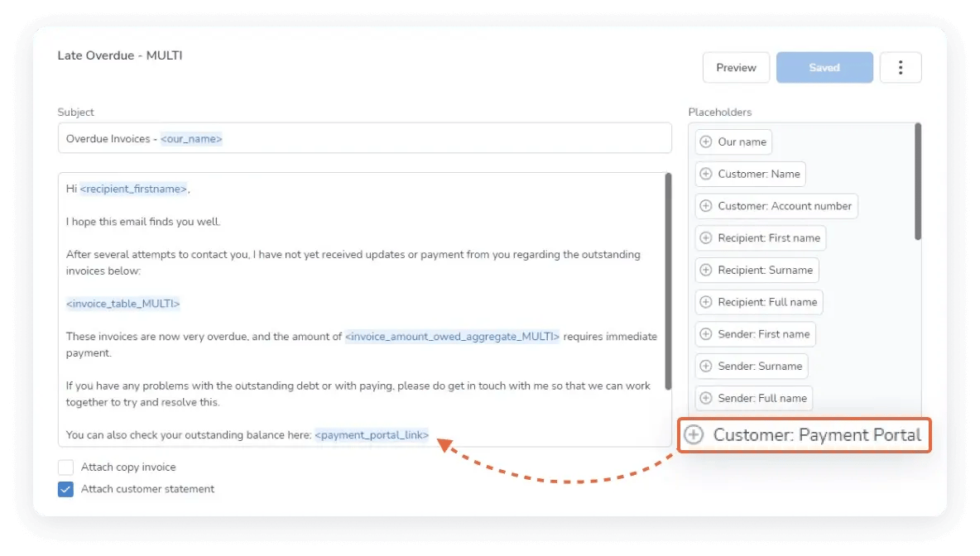
Task: Click the Attach customer statement label text
Action: pos(147,489)
